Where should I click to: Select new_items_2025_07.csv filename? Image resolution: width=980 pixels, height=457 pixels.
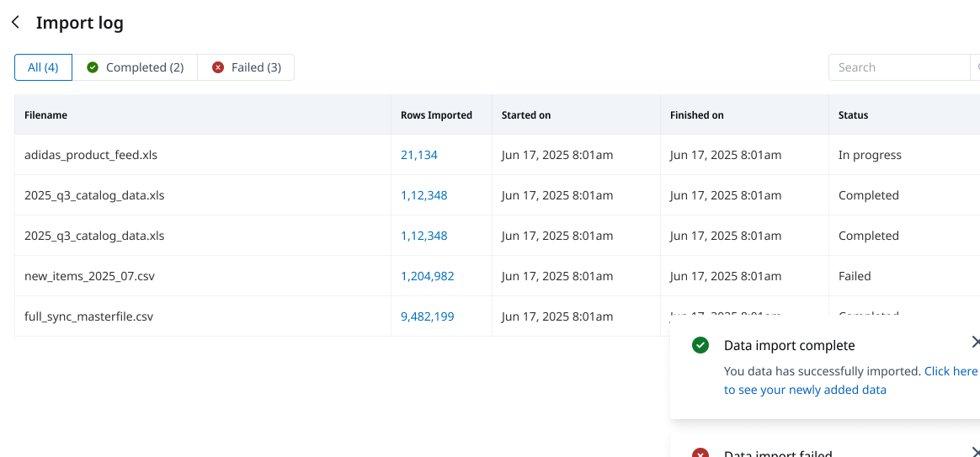point(89,276)
